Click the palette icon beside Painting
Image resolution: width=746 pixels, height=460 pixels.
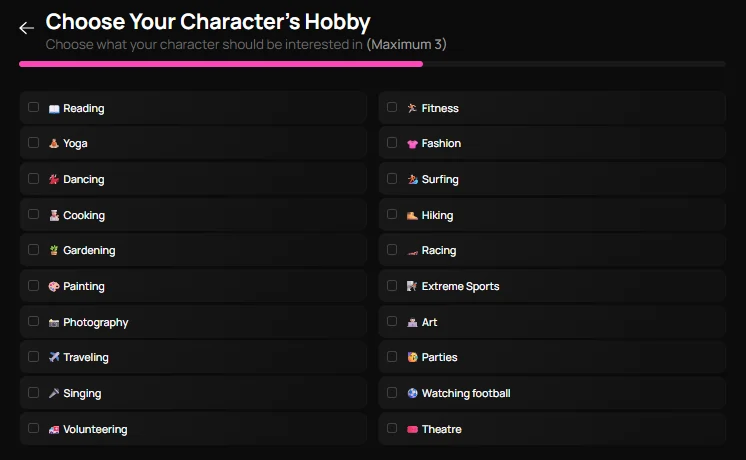(54, 287)
